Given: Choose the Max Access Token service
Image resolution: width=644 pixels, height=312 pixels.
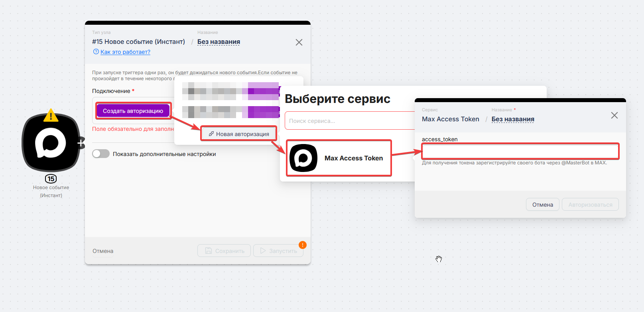Looking at the screenshot, I should pyautogui.click(x=339, y=158).
